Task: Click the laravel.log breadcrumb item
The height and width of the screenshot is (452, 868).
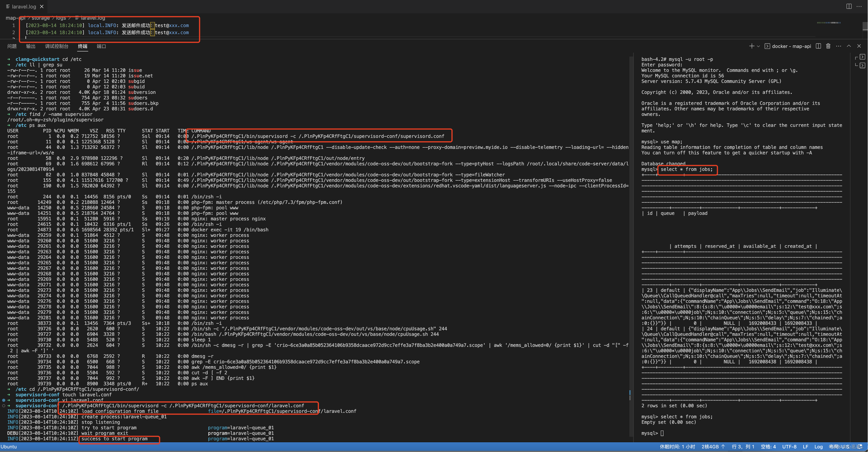Action: coord(90,18)
